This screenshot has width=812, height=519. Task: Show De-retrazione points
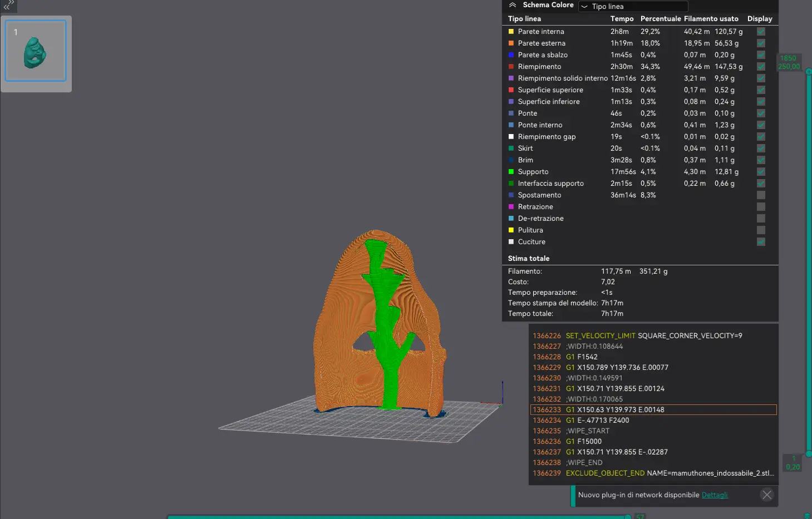761,219
